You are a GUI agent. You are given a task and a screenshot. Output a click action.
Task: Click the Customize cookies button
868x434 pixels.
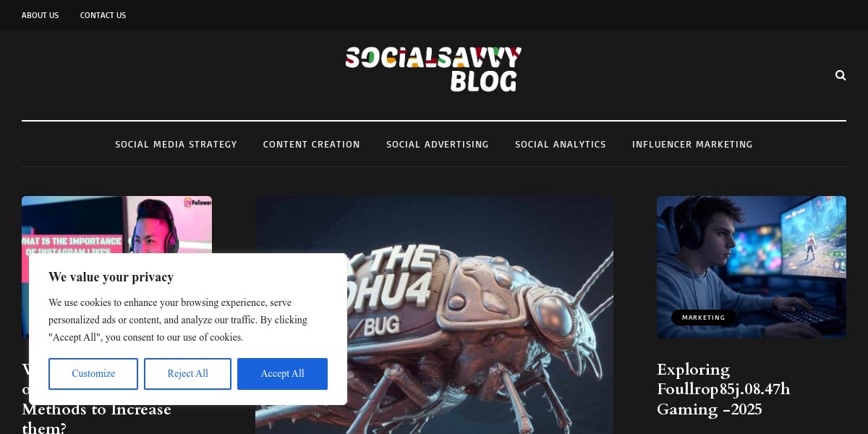pos(93,374)
